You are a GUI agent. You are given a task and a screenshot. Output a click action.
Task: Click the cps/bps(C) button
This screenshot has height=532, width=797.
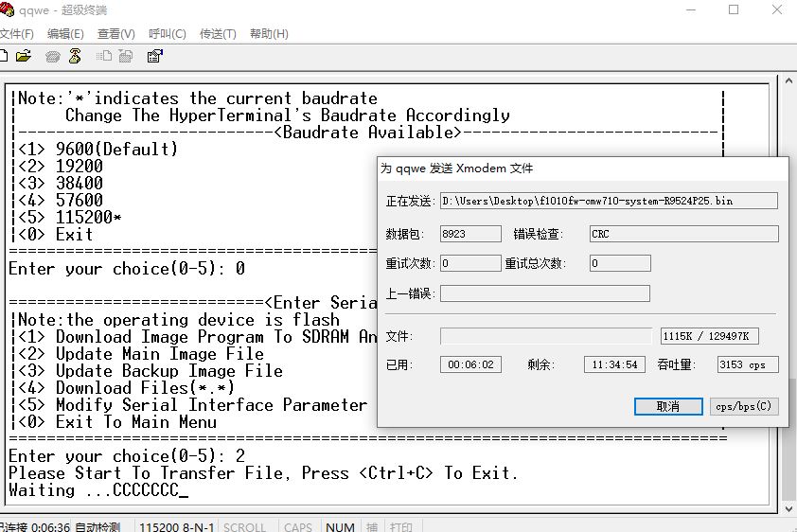[744, 406]
